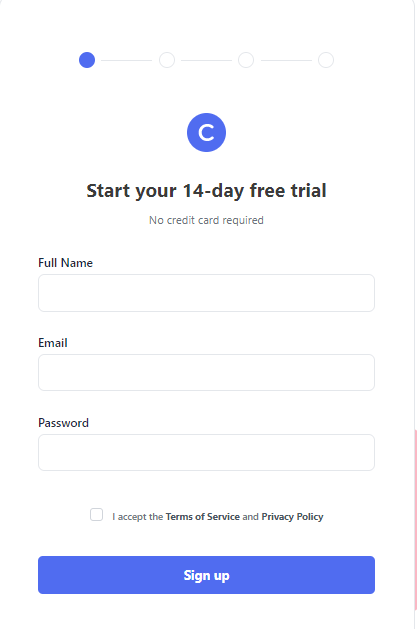This screenshot has width=417, height=629.
Task: Click the No credit card required text
Action: pos(206,220)
